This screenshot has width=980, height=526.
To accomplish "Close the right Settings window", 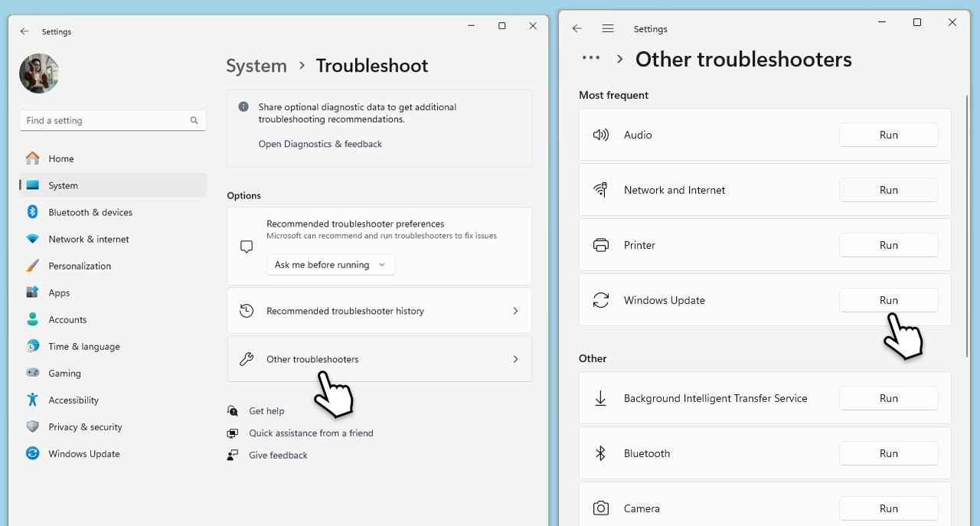I will tap(952, 23).
